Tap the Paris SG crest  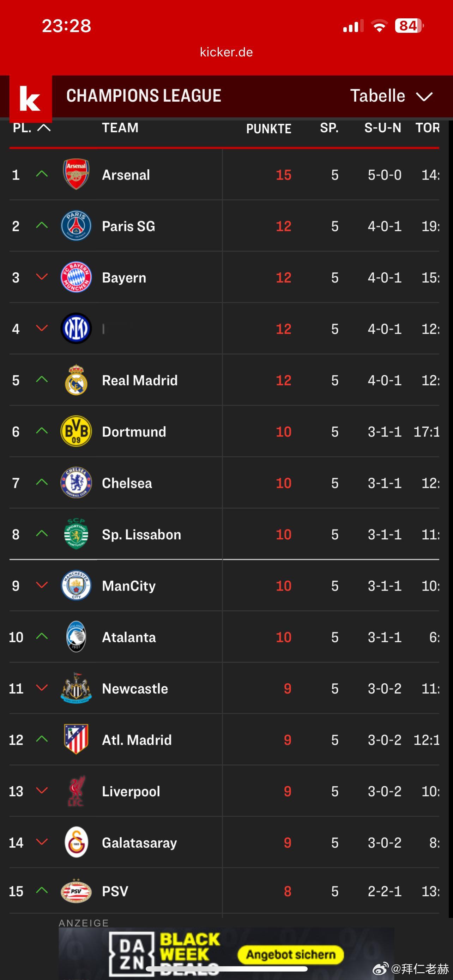(76, 226)
